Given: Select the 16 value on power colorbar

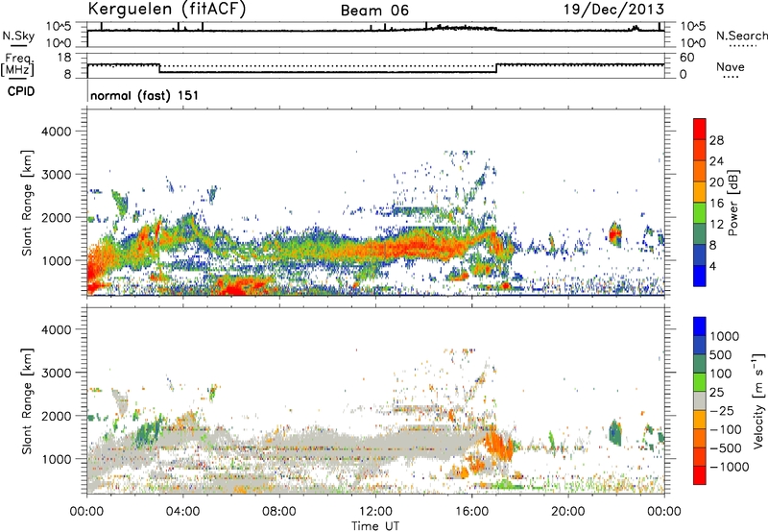Looking at the screenshot, I should (x=716, y=203).
